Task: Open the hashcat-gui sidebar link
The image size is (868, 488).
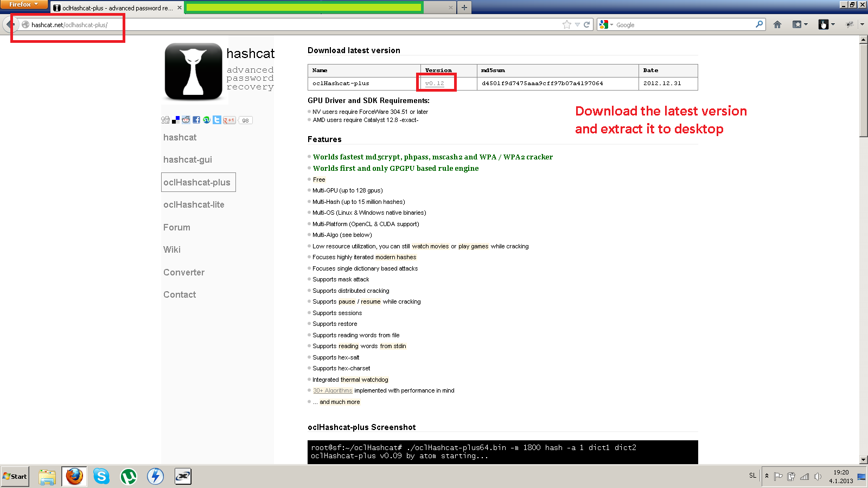Action: coord(188,160)
